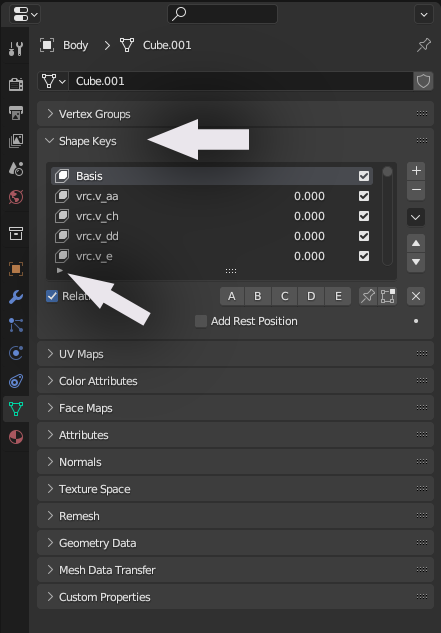Open the editor type dropdown
441x633 pixels.
pos(25,15)
